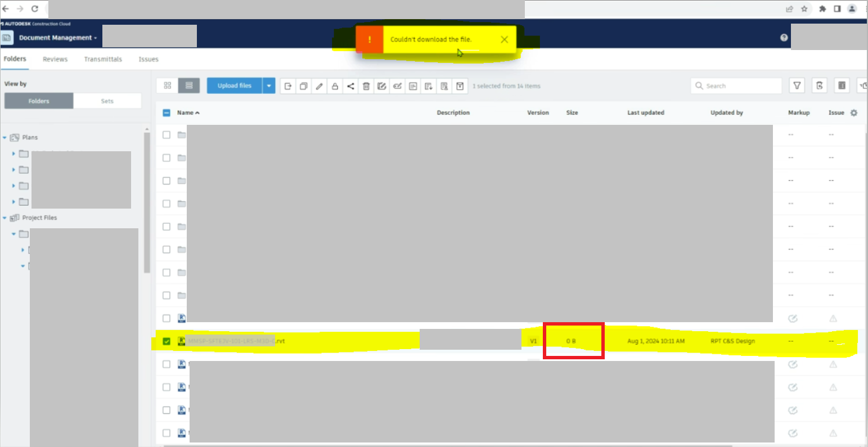Collapse the Plans section in the sidebar
The width and height of the screenshot is (868, 447).
click(6, 137)
